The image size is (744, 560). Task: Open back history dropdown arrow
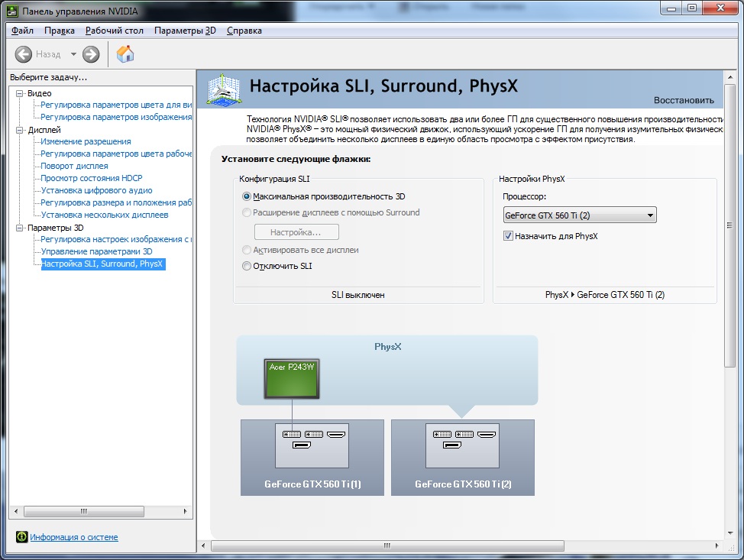[73, 54]
